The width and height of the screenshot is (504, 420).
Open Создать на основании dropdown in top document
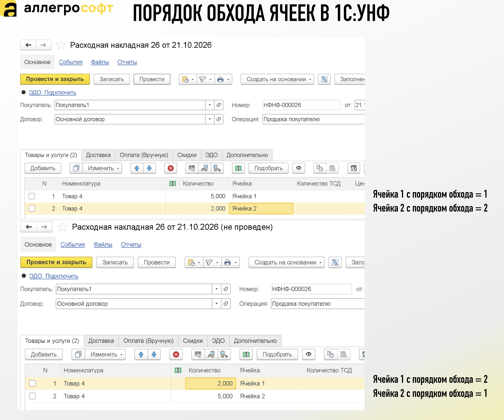coord(277,79)
